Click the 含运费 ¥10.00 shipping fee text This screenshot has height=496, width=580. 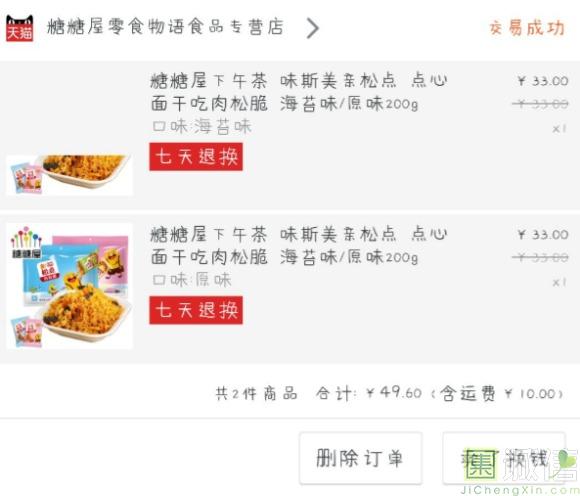498,394
